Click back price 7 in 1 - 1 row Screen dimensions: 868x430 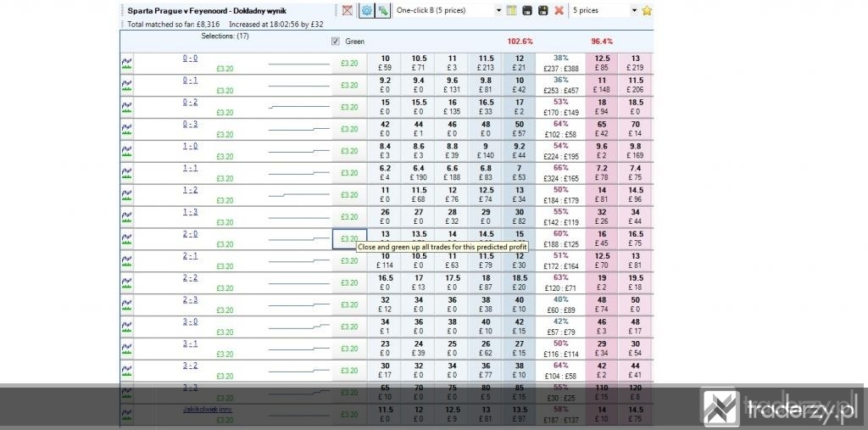click(520, 173)
